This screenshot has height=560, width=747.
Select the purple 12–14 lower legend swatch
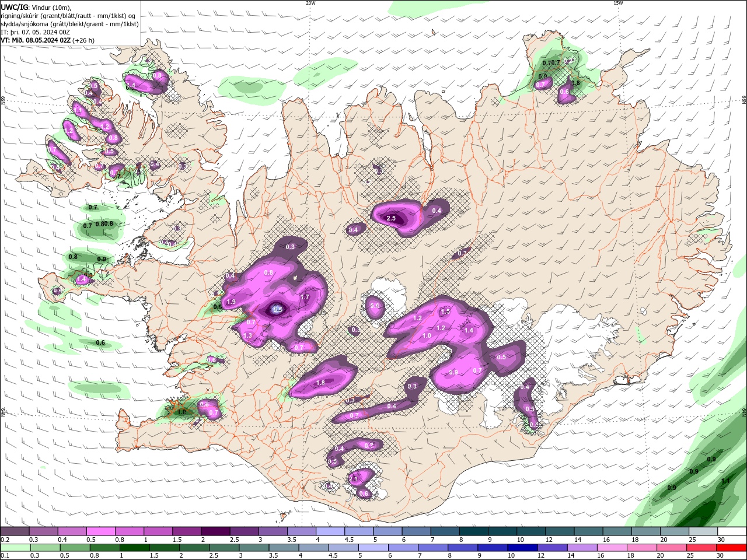coord(553,548)
